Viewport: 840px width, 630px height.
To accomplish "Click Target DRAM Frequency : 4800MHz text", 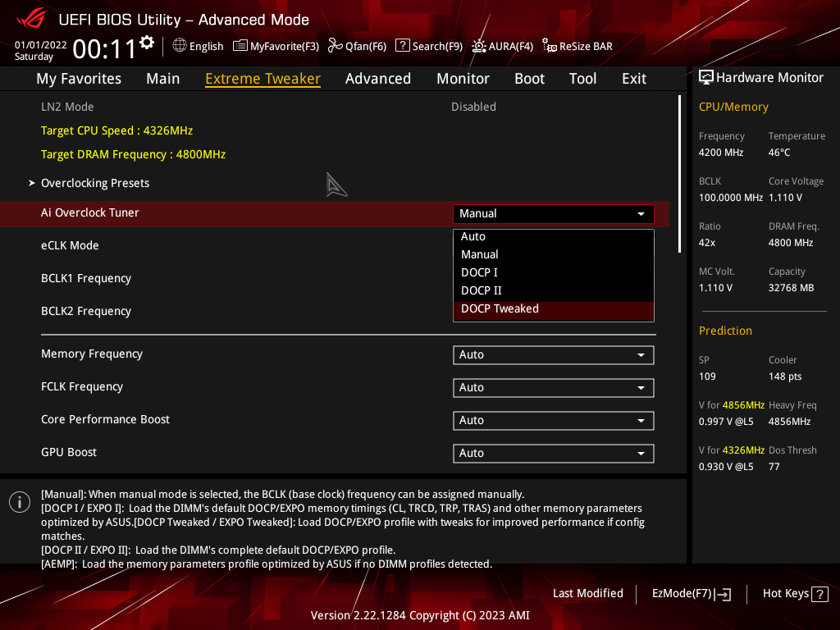I will pos(134,154).
